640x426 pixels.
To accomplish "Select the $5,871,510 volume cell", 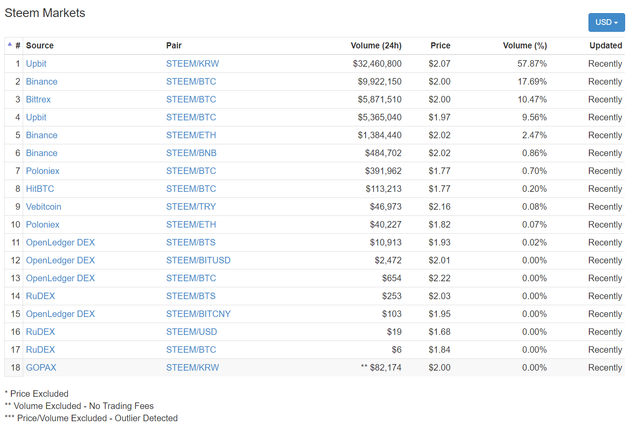I will pyautogui.click(x=380, y=100).
